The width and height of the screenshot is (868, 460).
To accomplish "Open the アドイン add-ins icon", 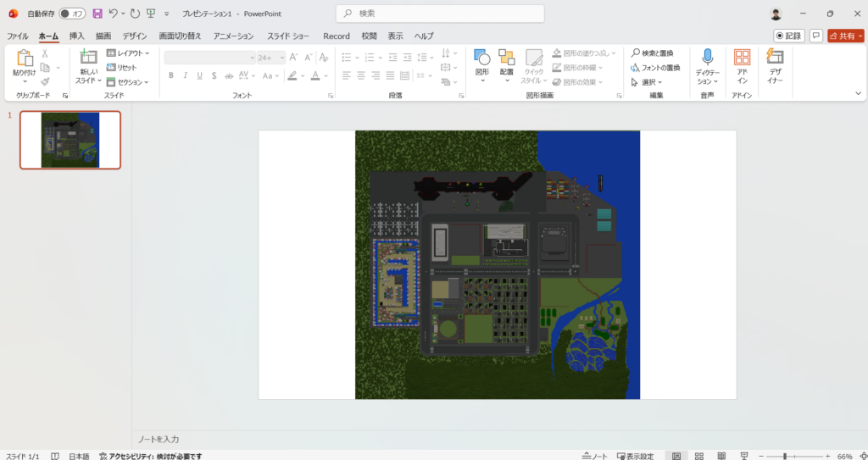I will coord(742,57).
